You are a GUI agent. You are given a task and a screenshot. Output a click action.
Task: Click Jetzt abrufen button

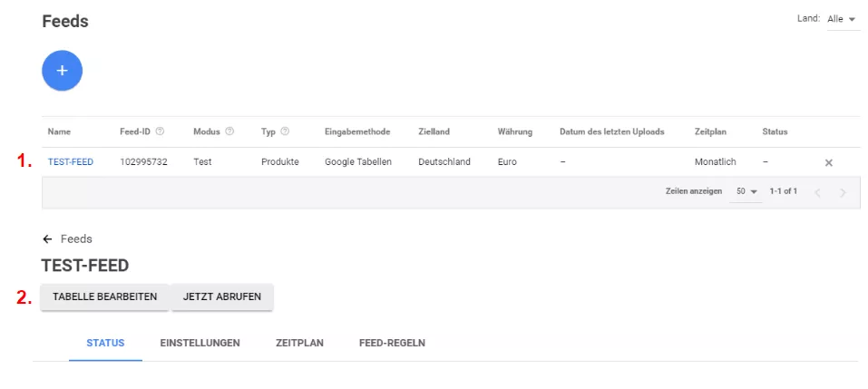tap(222, 297)
